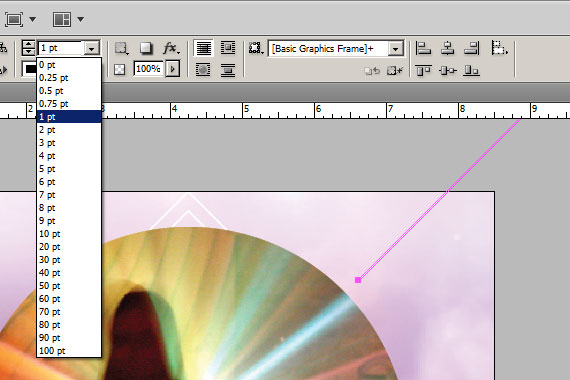This screenshot has height=380, width=570.
Task: Align right edges icon
Action: 472,48
